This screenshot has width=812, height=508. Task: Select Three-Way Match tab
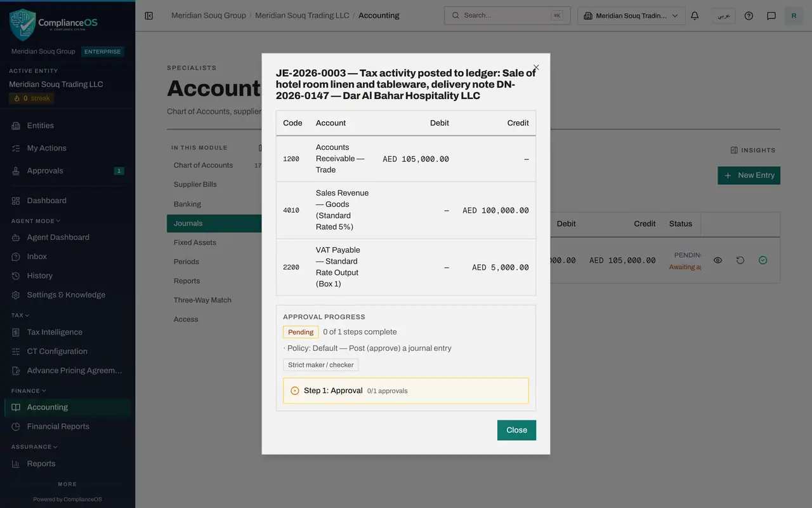(214, 300)
